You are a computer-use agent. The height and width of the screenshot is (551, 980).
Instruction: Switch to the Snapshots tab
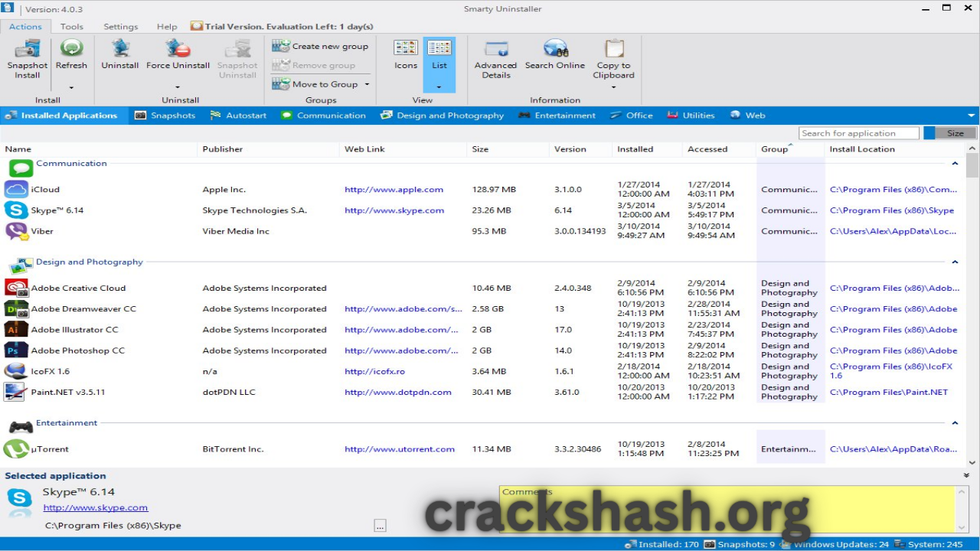coord(165,116)
